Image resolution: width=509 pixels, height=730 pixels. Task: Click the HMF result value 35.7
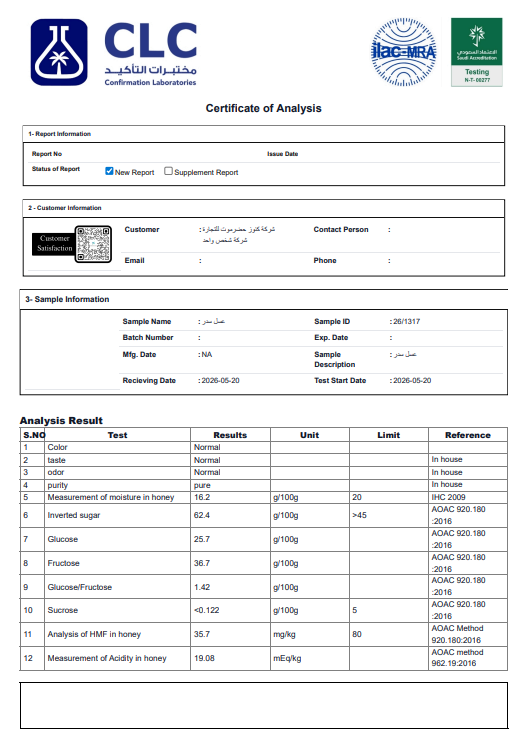tap(202, 634)
